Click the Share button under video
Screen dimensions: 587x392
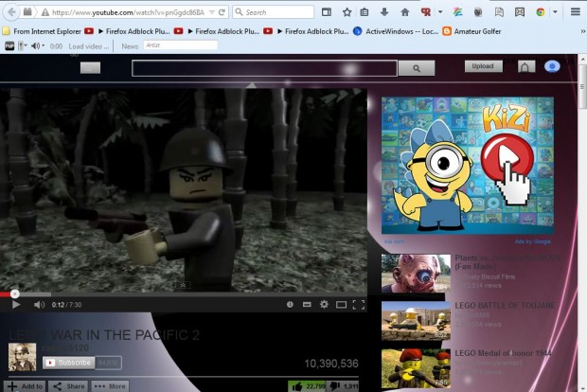coord(68,386)
